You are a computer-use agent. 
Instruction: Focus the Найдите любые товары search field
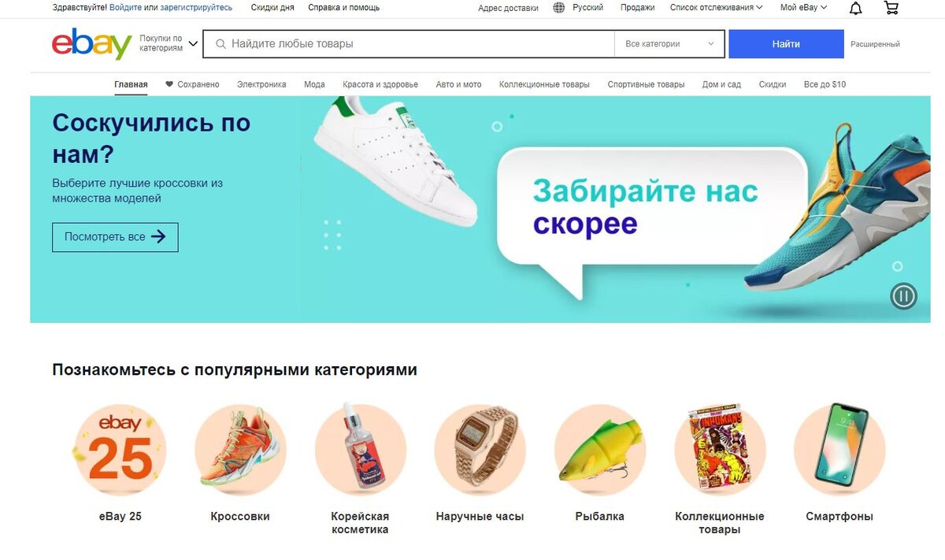coord(408,44)
